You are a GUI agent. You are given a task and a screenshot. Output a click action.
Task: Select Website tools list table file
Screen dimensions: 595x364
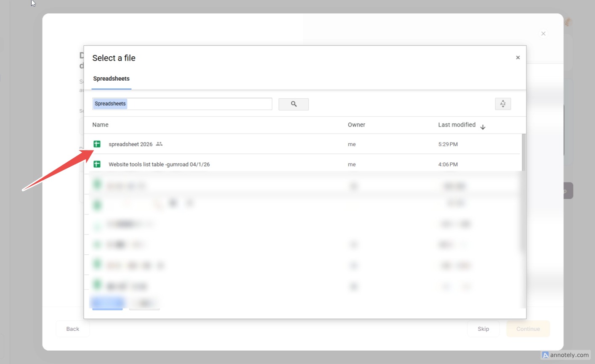pyautogui.click(x=159, y=164)
